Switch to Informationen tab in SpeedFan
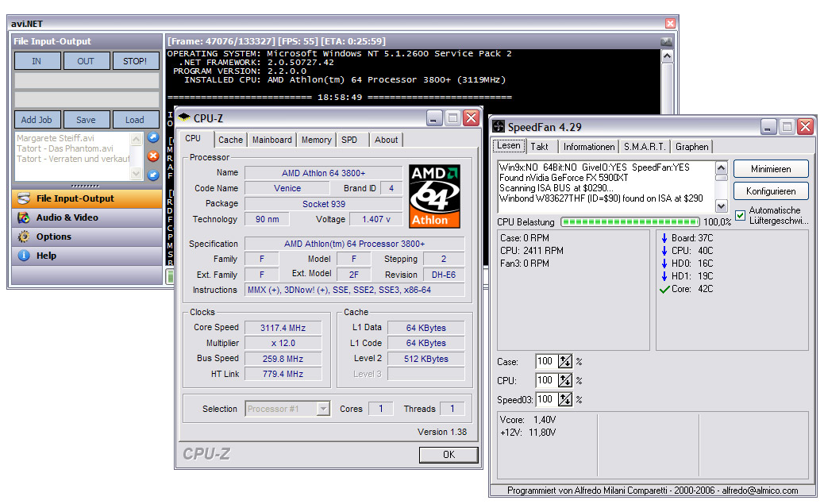Viewport: 824px width, 504px height. pyautogui.click(x=589, y=147)
